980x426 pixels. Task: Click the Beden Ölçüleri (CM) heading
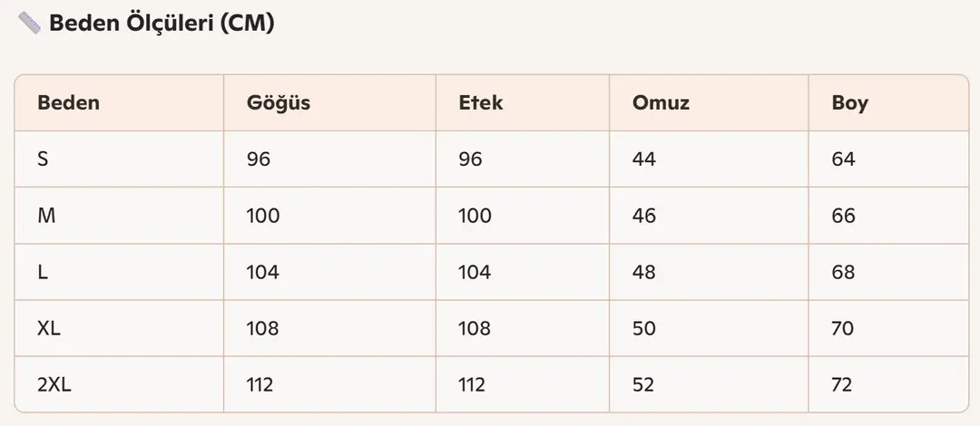162,24
